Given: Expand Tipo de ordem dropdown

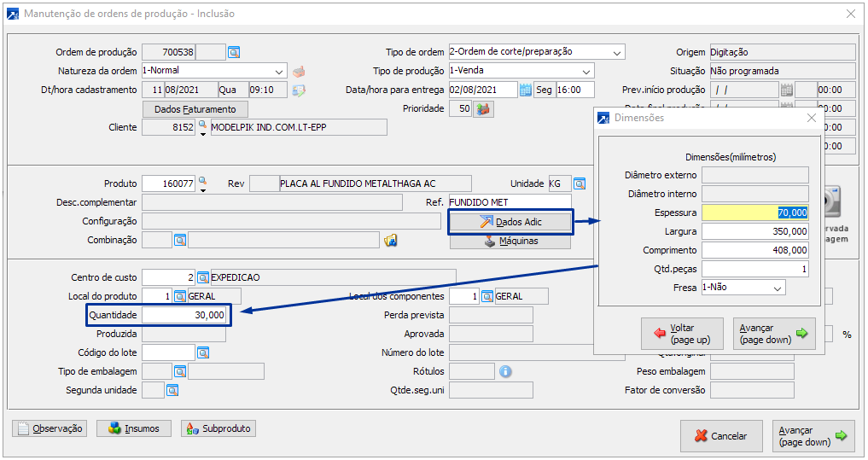Looking at the screenshot, I should coord(617,52).
